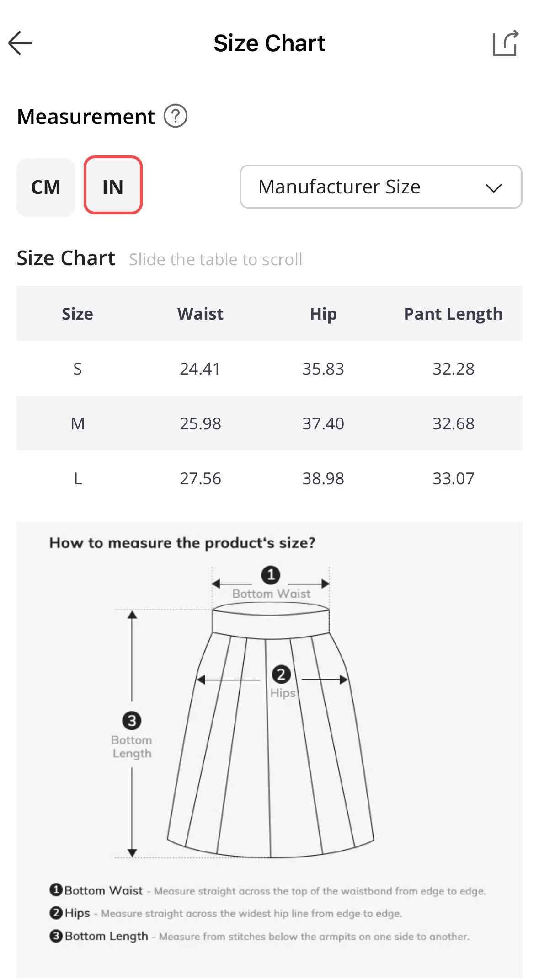Viewport: 539px width, 980px height.
Task: Tap the M size highlighted row
Action: tap(269, 423)
